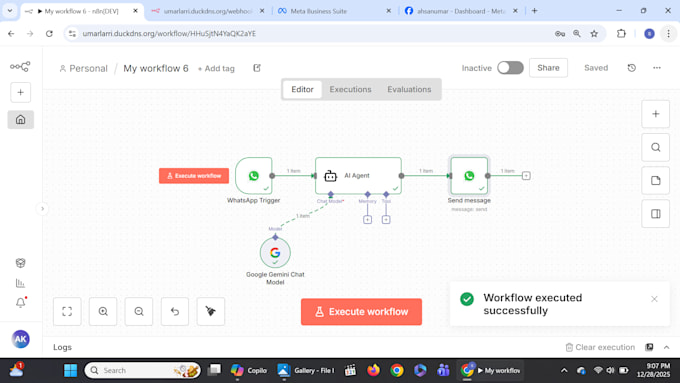The height and width of the screenshot is (383, 680).
Task: Select the AI Agent node
Action: 358,176
